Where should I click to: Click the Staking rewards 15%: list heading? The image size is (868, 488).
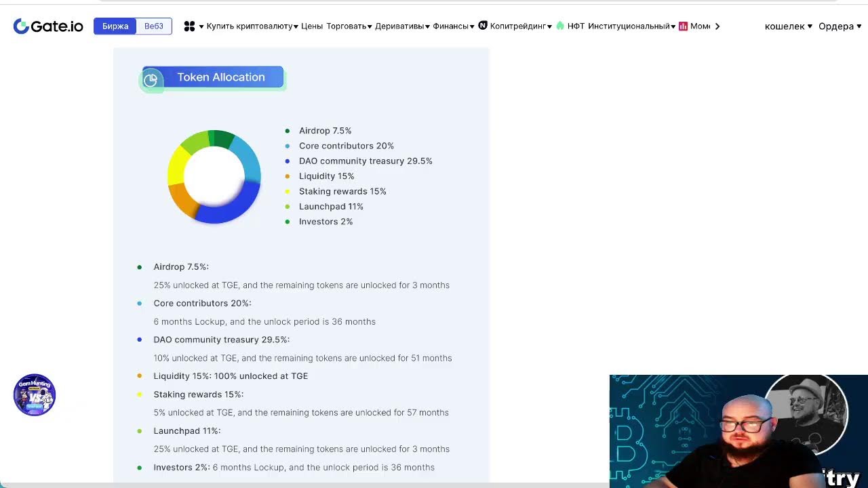click(x=198, y=394)
